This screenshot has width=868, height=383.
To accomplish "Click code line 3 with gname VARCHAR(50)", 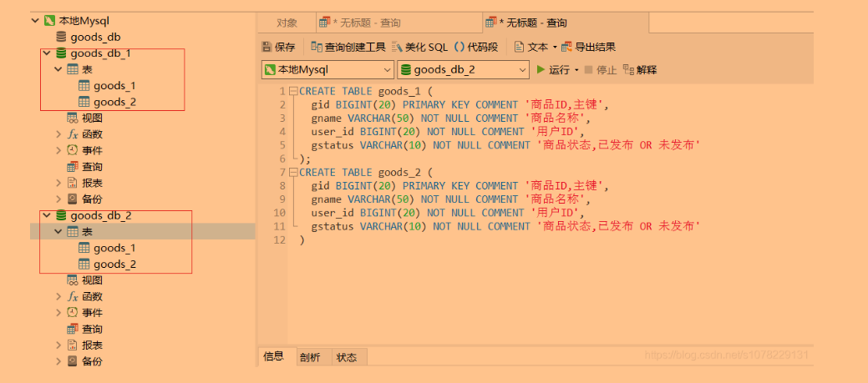I will [451, 118].
